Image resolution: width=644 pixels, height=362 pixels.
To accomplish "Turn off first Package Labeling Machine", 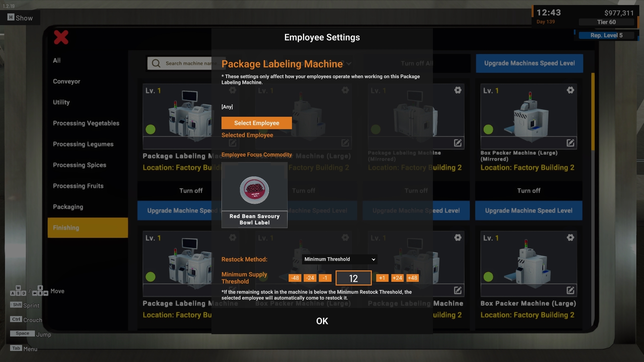I will tap(191, 191).
